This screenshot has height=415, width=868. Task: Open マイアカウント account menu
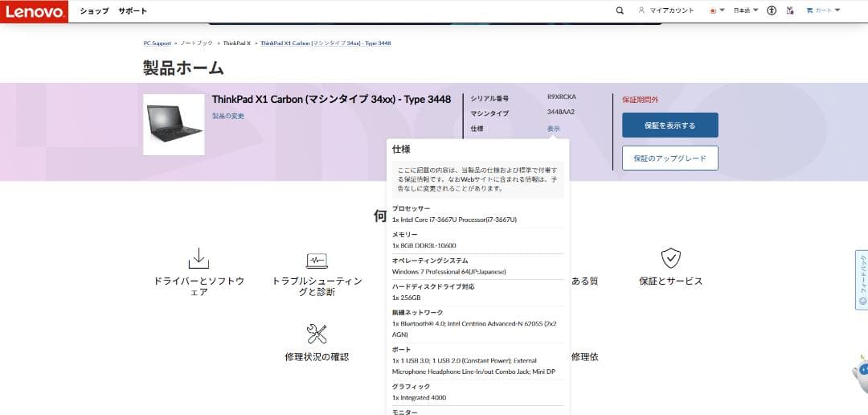coord(666,10)
